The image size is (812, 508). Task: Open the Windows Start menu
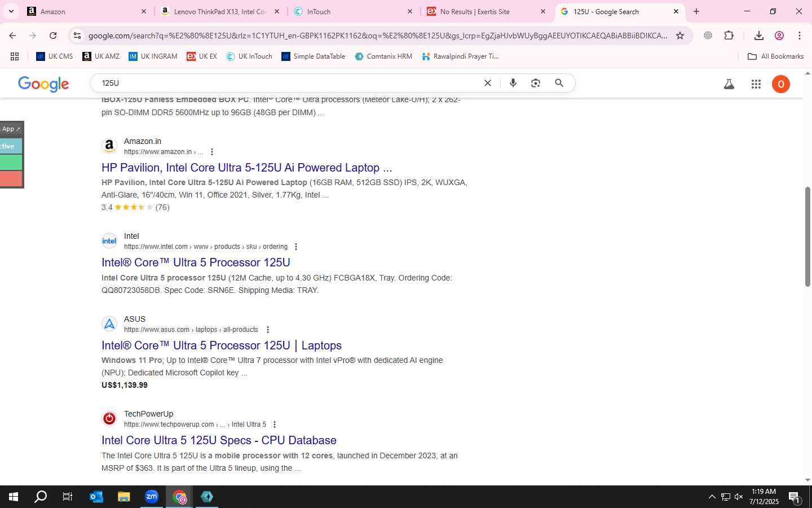pyautogui.click(x=14, y=497)
